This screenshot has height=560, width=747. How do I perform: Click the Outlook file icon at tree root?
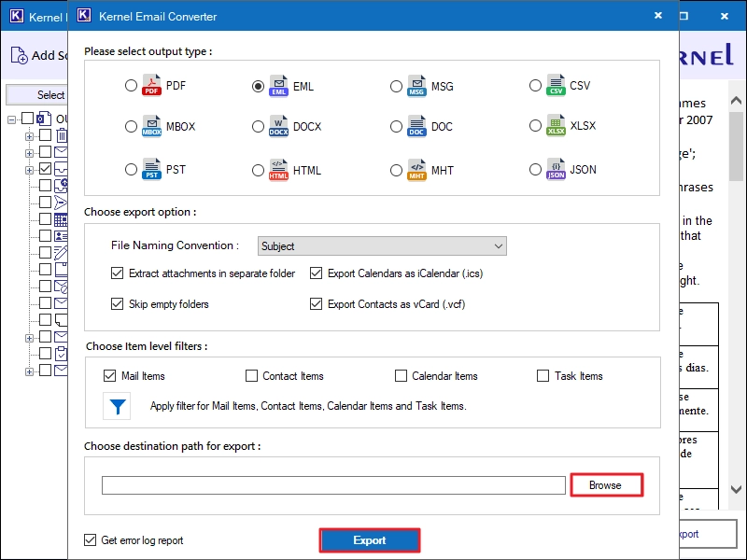coord(44,119)
